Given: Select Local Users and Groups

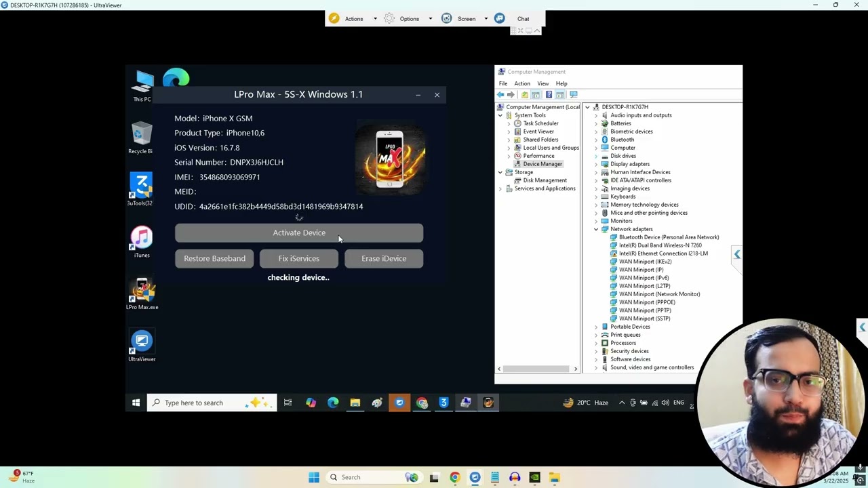Looking at the screenshot, I should tap(551, 148).
